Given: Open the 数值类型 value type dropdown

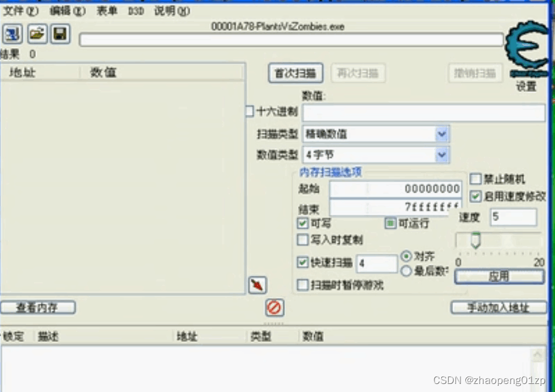Looking at the screenshot, I should coord(442,155).
